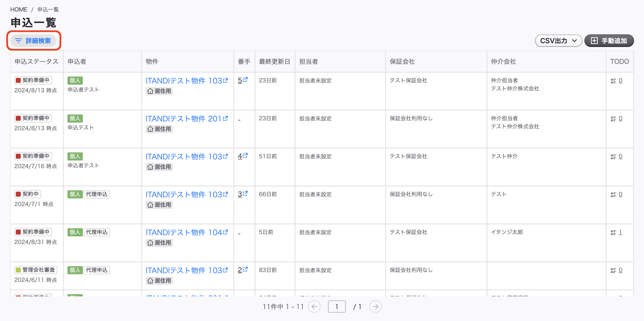The image size is (644, 321).
Task: Click the 手動追加 button
Action: click(609, 41)
